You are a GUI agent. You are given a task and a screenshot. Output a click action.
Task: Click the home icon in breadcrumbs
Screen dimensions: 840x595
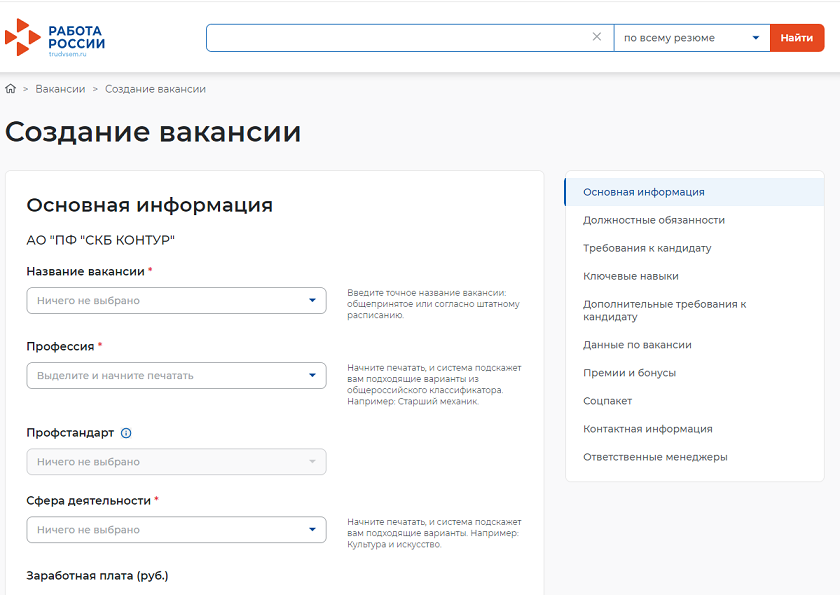pos(11,89)
